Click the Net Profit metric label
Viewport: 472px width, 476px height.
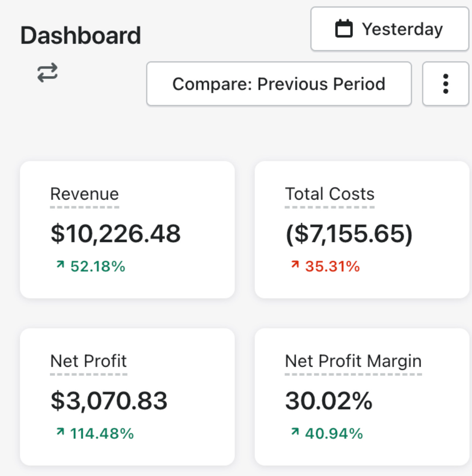pyautogui.click(x=89, y=361)
